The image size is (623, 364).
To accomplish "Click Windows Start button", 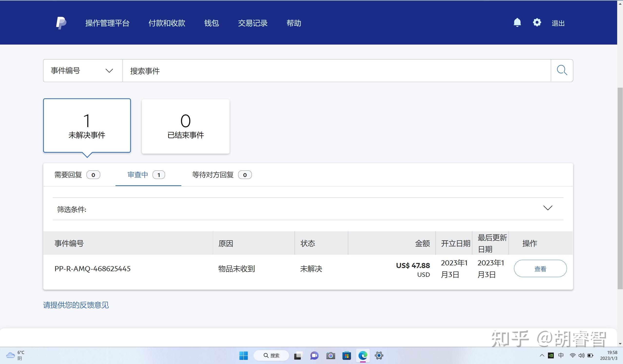I will pos(243,356).
